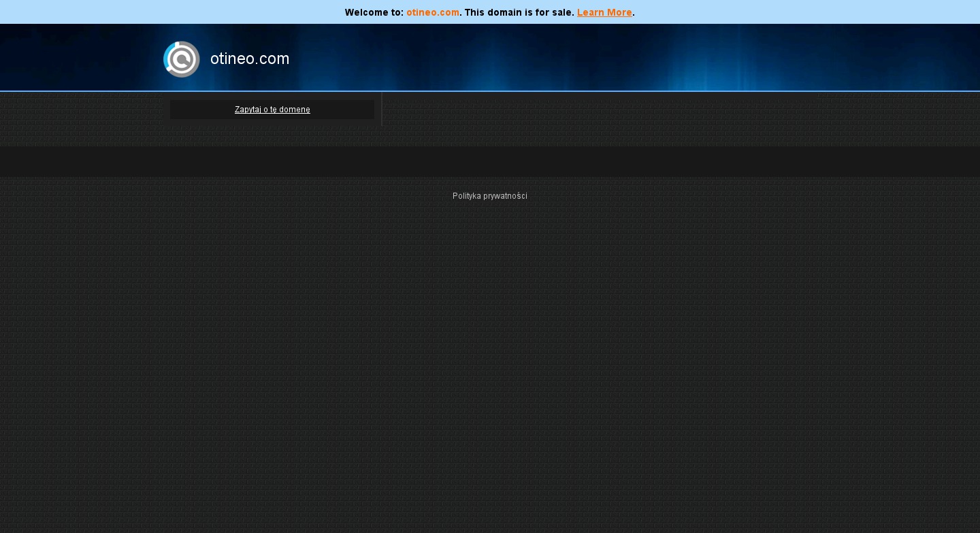The width and height of the screenshot is (980, 533).
Task: Click the circular otineo logo icon
Action: pos(181,59)
